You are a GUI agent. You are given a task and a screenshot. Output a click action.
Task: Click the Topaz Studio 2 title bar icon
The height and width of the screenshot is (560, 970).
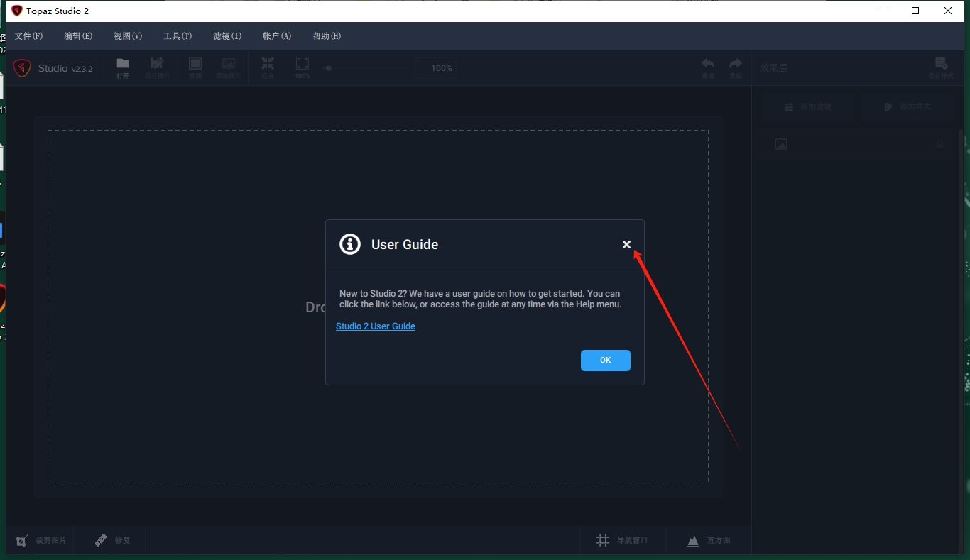17,11
